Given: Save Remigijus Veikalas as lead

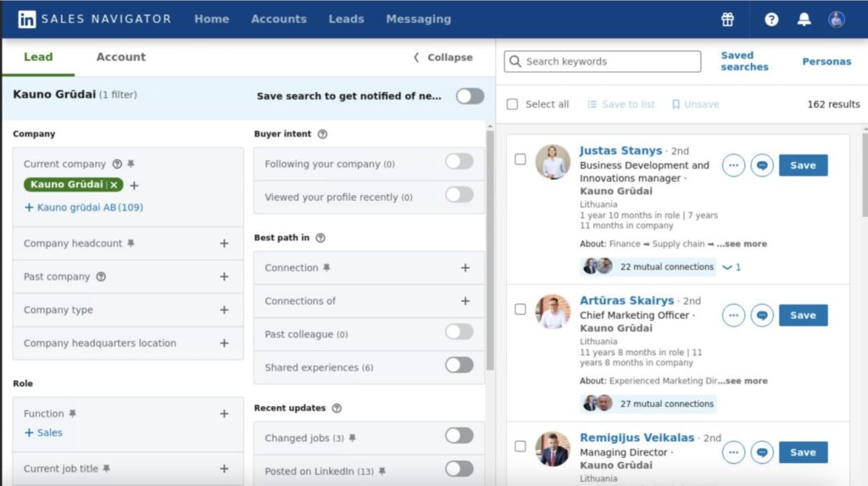Looking at the screenshot, I should [804, 452].
